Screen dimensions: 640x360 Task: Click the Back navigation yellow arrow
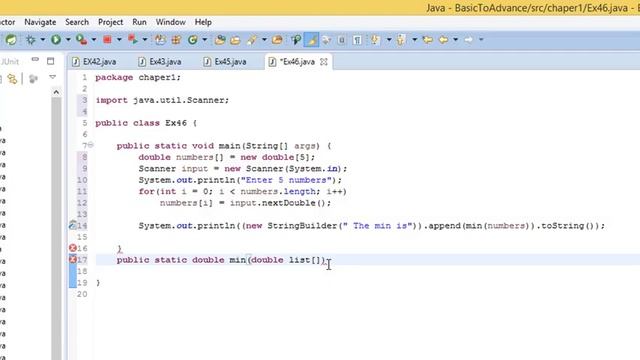coord(444,40)
